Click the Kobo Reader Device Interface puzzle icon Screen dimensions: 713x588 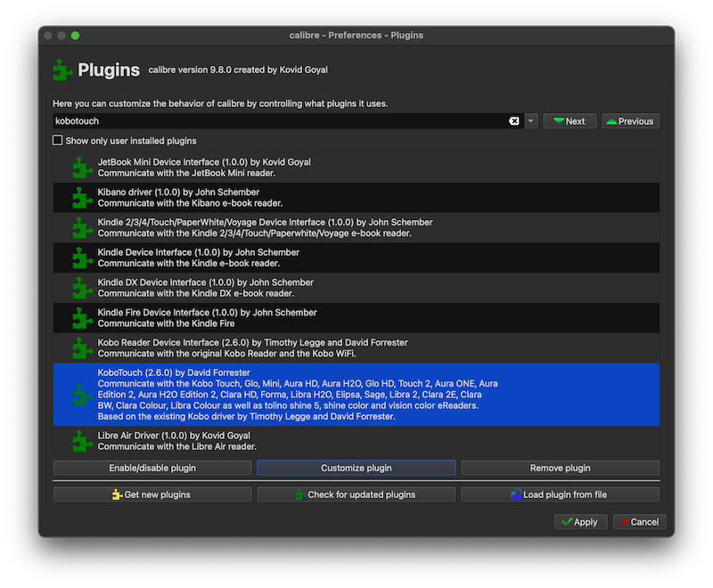[82, 348]
